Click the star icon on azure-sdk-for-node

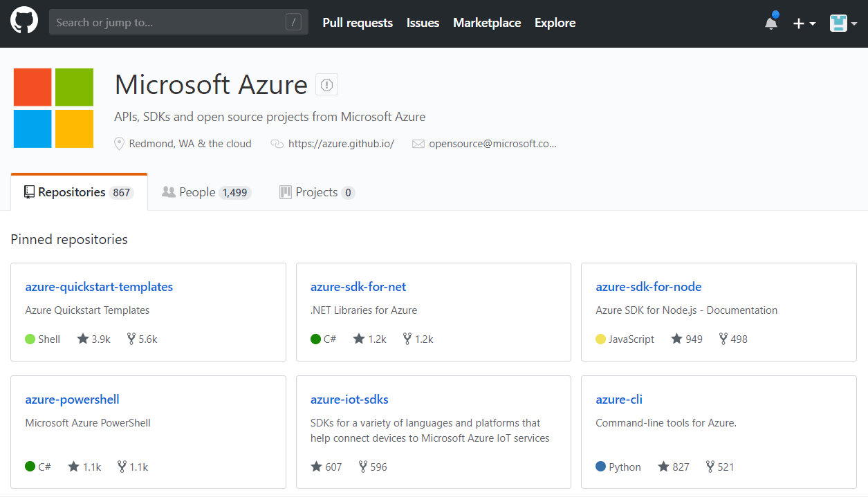click(677, 339)
